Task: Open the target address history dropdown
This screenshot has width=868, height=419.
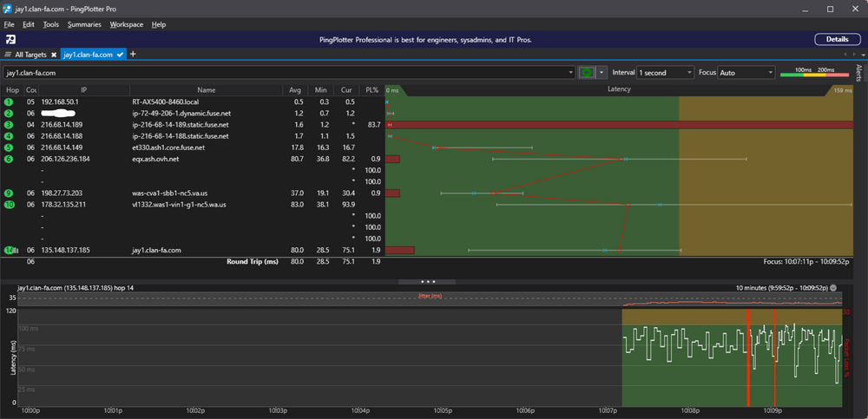Action: point(571,73)
